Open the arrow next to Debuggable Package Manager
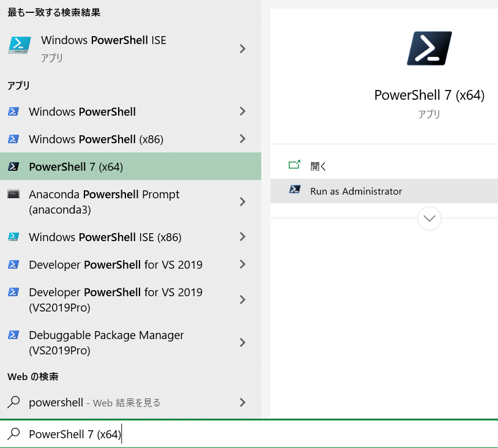 click(243, 343)
